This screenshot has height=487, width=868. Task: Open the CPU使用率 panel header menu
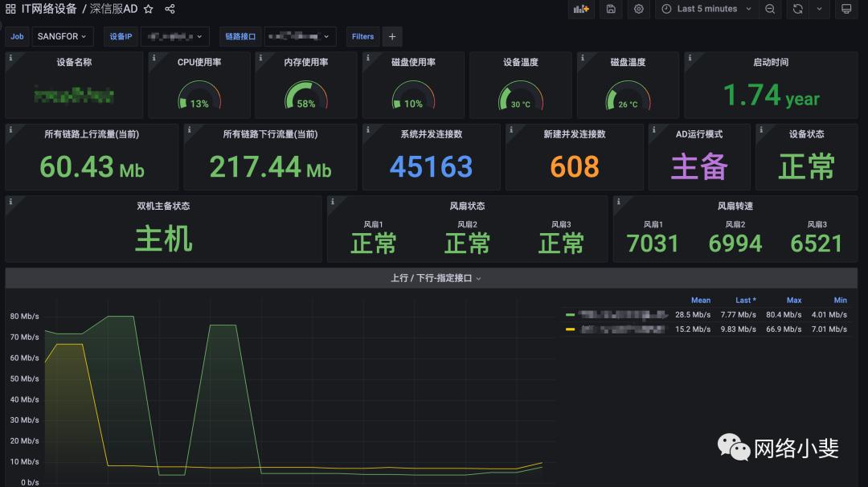click(x=199, y=62)
